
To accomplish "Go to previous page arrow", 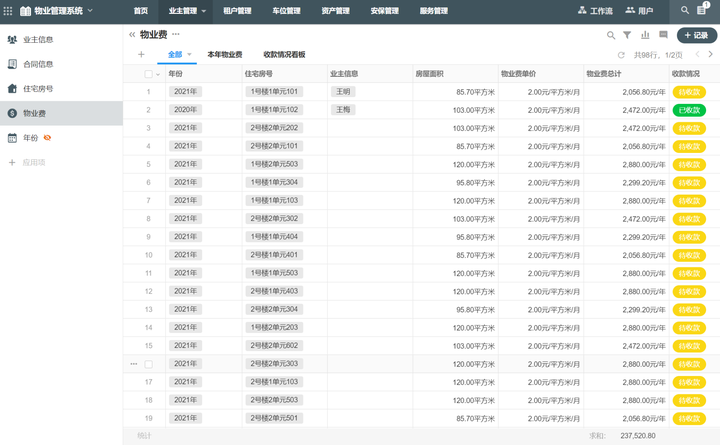I will point(697,54).
